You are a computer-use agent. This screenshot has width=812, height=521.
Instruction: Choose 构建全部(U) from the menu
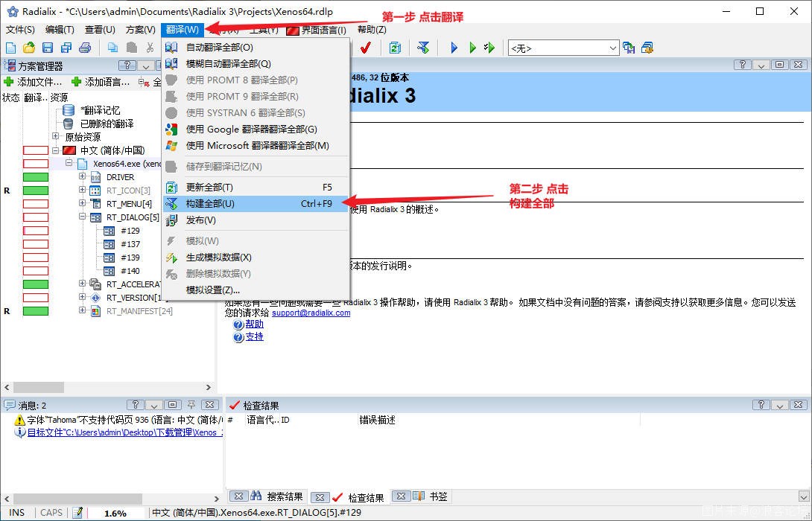click(256, 204)
